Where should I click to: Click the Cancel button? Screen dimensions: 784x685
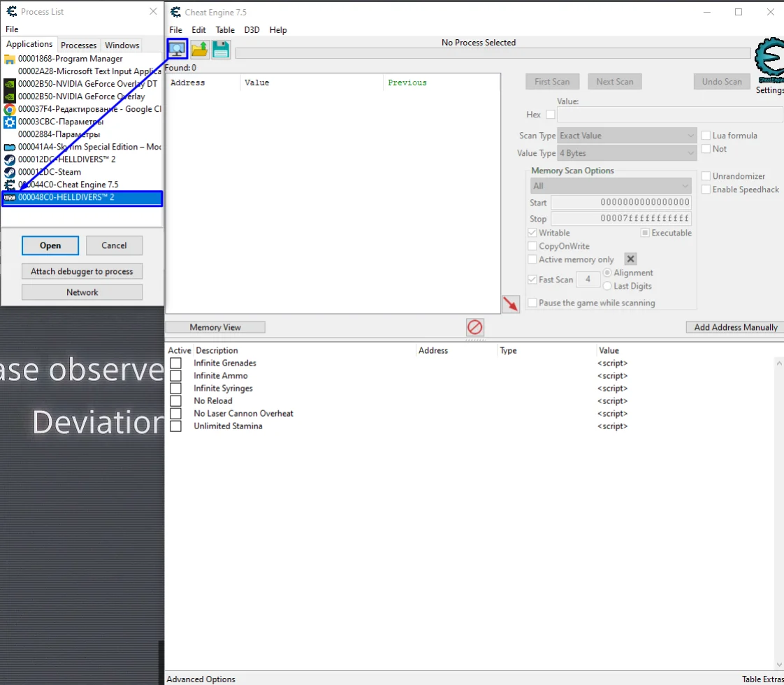(114, 245)
